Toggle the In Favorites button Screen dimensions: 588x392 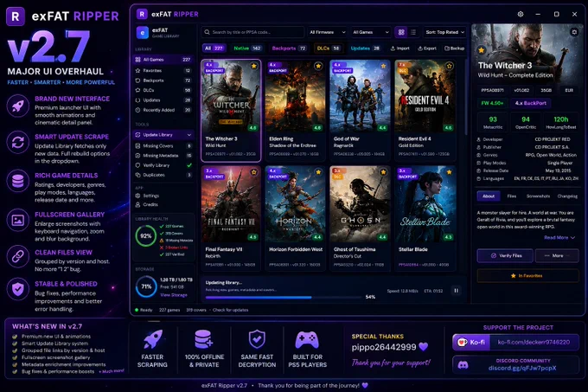pyautogui.click(x=527, y=276)
